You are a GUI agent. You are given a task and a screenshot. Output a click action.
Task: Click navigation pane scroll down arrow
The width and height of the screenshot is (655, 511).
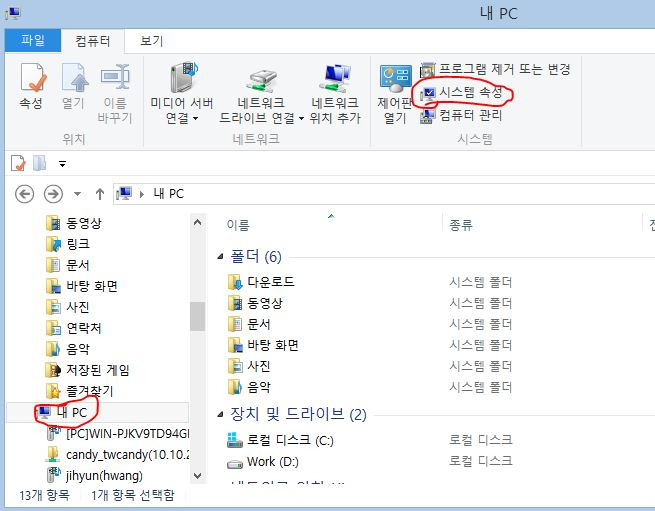click(198, 475)
